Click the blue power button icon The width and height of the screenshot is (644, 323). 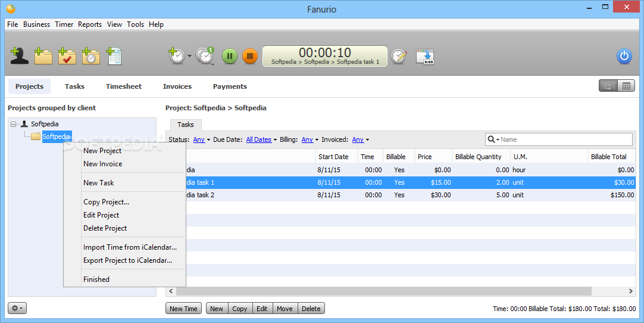tap(624, 56)
